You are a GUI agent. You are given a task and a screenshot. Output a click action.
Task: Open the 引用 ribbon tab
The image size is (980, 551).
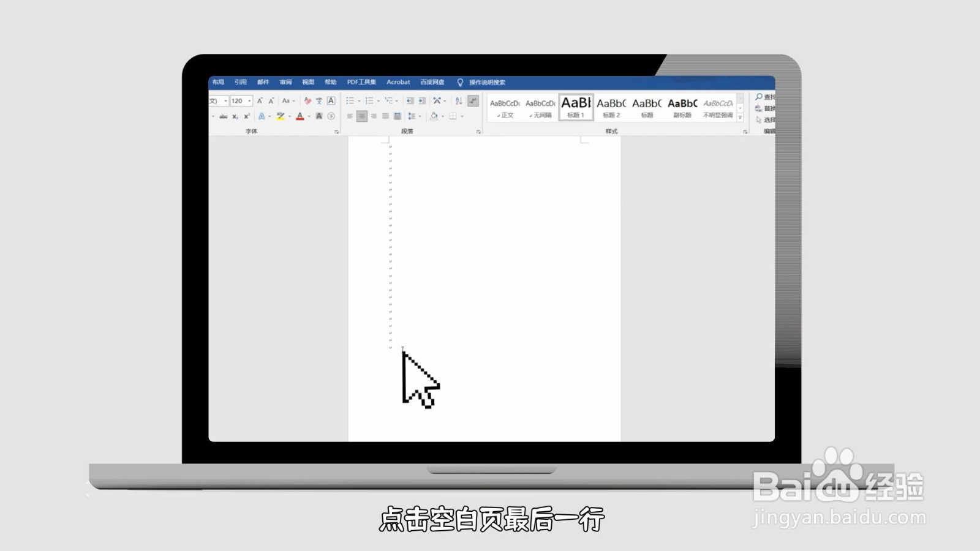pyautogui.click(x=241, y=82)
